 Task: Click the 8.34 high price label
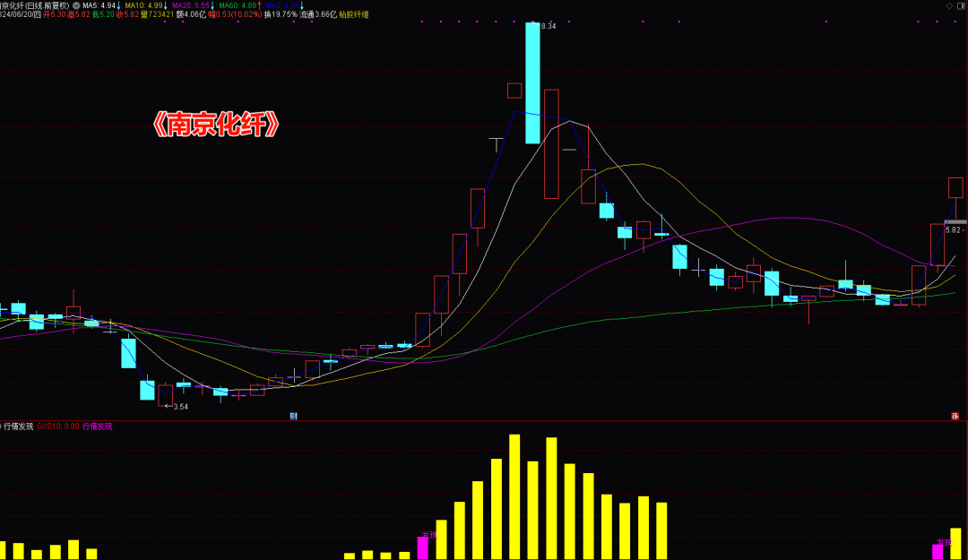pyautogui.click(x=549, y=26)
